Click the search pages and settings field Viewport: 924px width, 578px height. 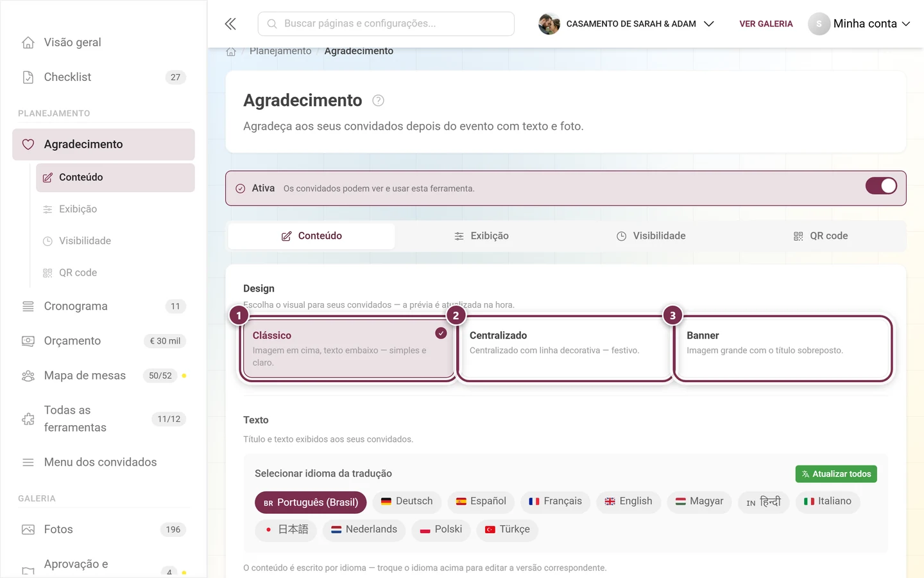click(x=386, y=24)
